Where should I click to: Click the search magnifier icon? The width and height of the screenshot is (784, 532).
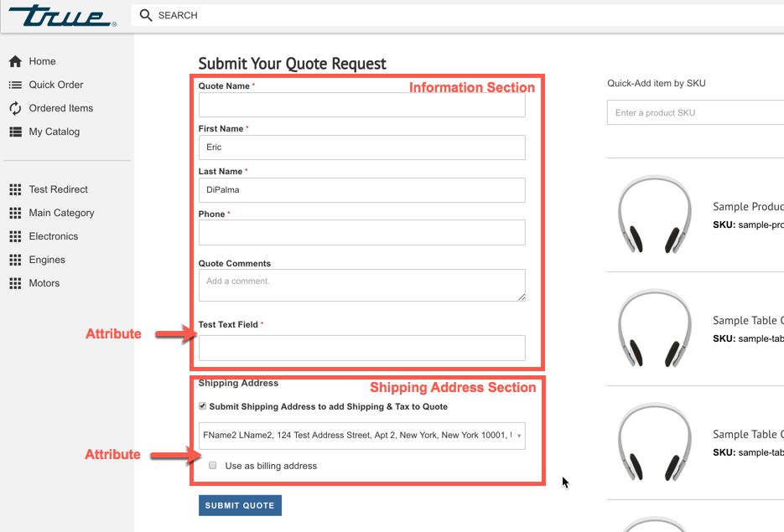(x=146, y=15)
